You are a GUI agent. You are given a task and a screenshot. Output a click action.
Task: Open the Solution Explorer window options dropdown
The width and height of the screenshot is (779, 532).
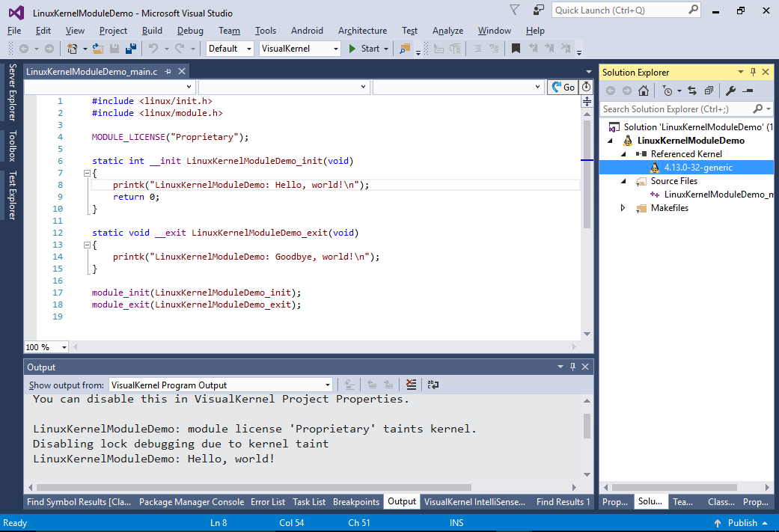[x=740, y=72]
